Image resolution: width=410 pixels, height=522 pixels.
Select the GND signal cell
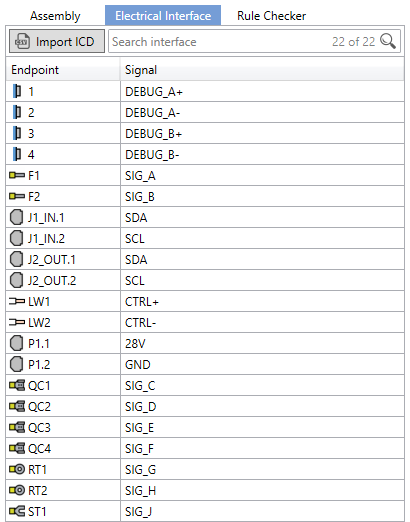click(x=262, y=364)
